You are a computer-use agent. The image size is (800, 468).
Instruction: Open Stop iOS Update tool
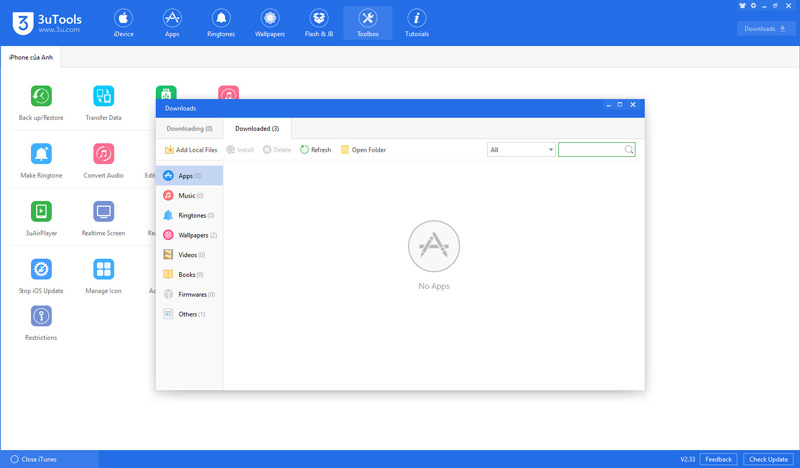coord(41,276)
